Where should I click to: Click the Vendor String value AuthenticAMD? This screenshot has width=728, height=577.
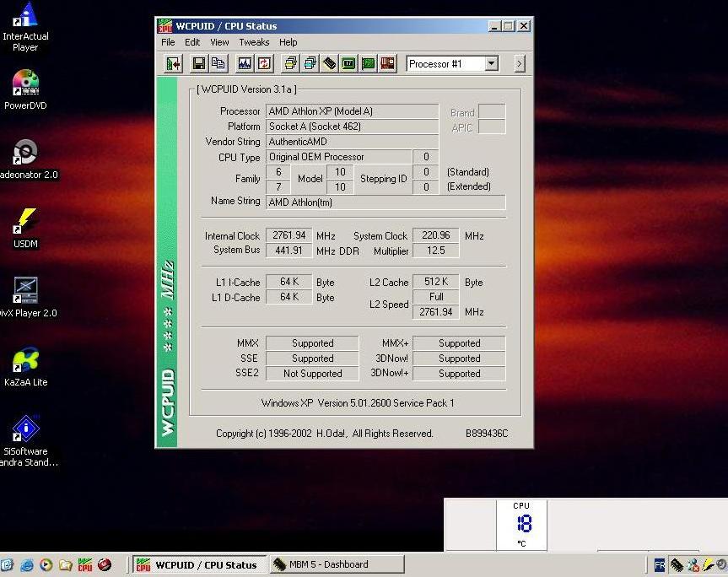(352, 142)
